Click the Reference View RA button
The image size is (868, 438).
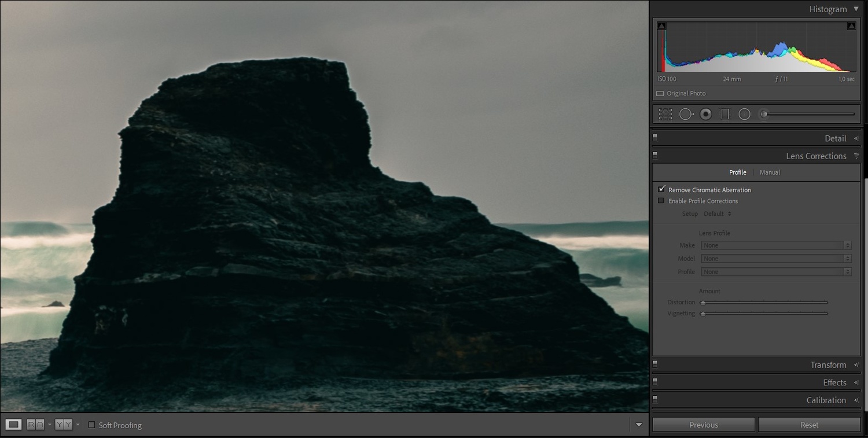[x=36, y=425]
